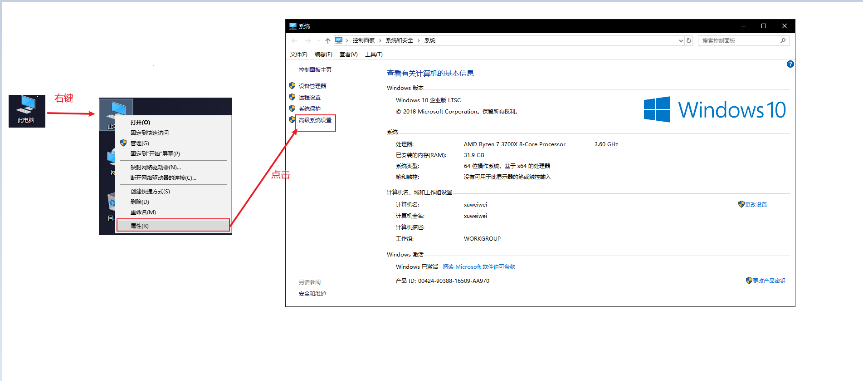The image size is (868, 385).
Task: Click 系统和安全 breadcrumb
Action: 400,40
